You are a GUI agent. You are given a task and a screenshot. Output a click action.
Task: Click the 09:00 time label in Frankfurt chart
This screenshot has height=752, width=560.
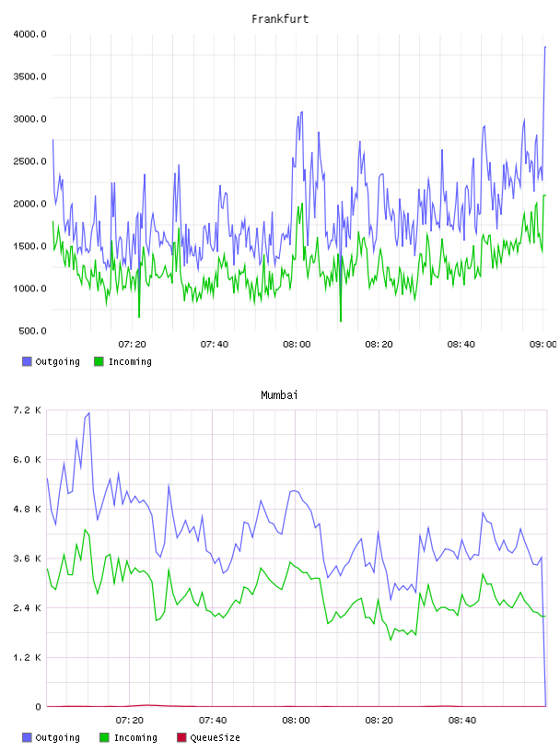point(542,345)
